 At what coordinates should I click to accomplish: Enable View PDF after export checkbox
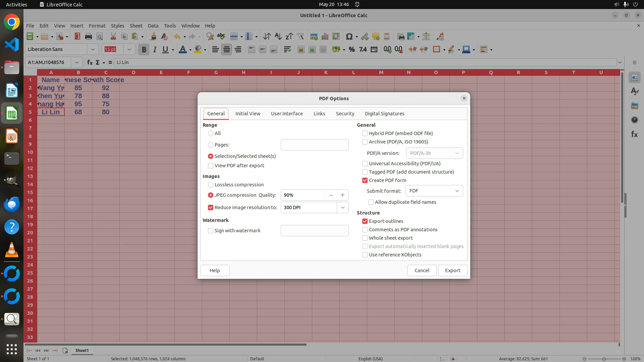pyautogui.click(x=211, y=166)
